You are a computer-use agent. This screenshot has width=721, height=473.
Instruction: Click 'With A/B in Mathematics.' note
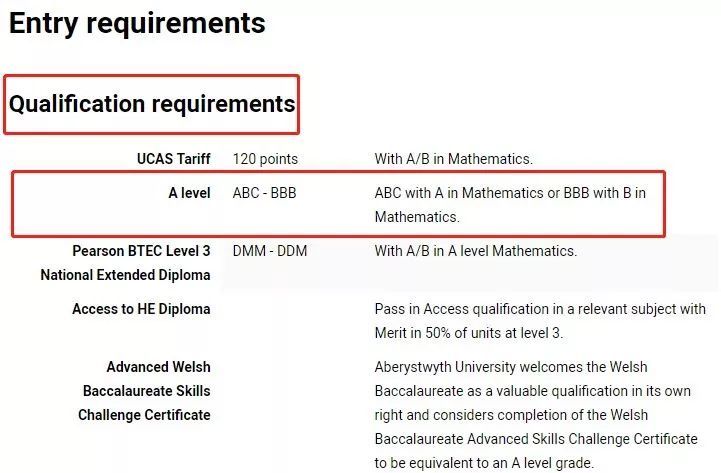tap(453, 159)
